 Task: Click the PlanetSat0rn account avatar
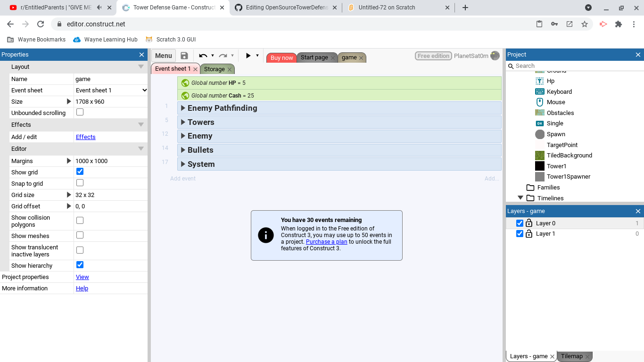pyautogui.click(x=495, y=56)
